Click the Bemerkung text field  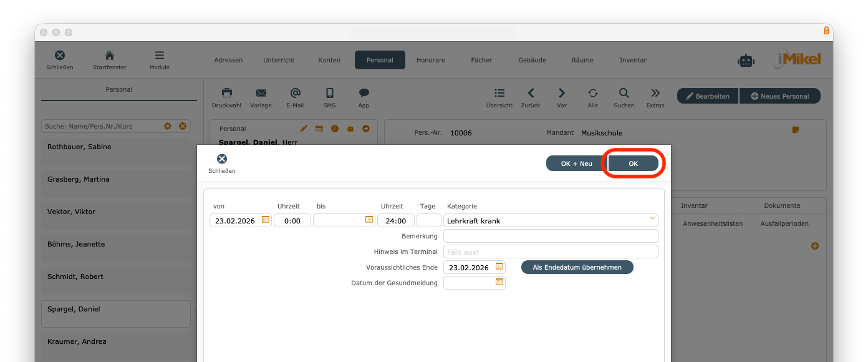click(550, 236)
